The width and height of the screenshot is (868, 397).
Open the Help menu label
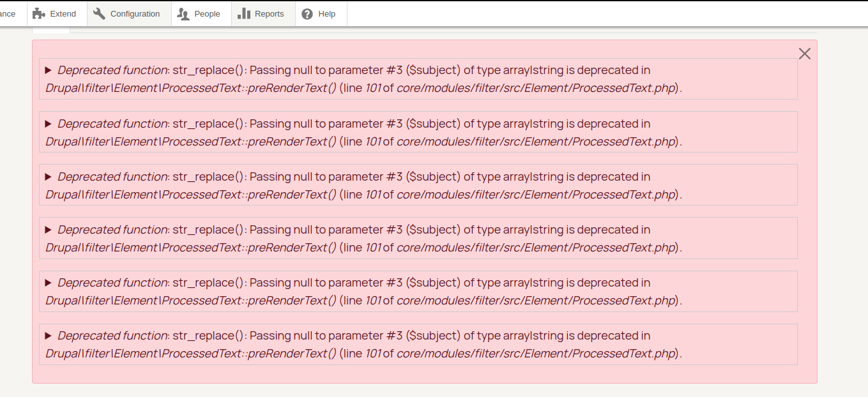click(326, 13)
